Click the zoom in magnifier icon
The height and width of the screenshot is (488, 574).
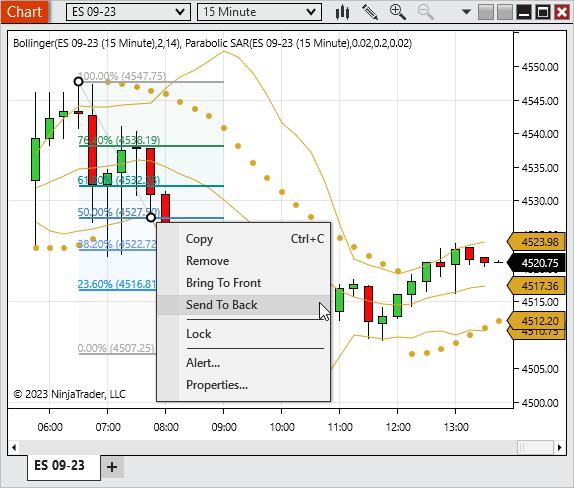pyautogui.click(x=398, y=12)
